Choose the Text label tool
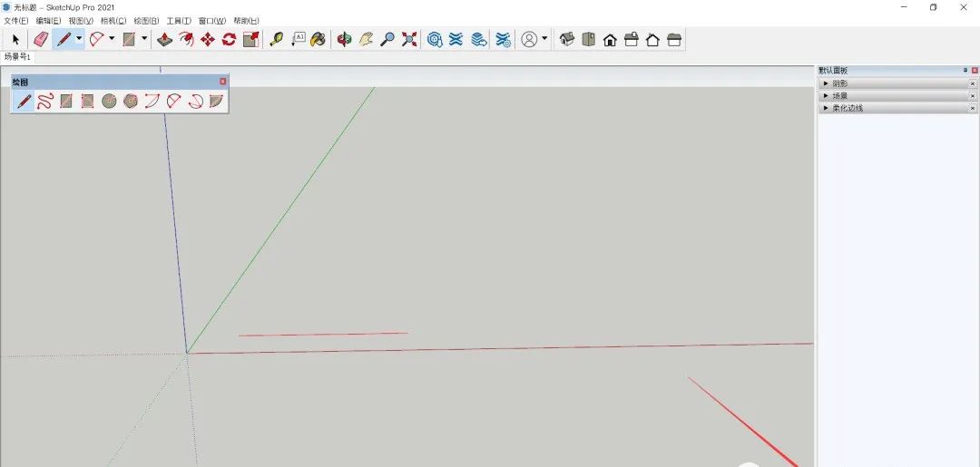Screen dimensions: 980x467 [x=299, y=40]
